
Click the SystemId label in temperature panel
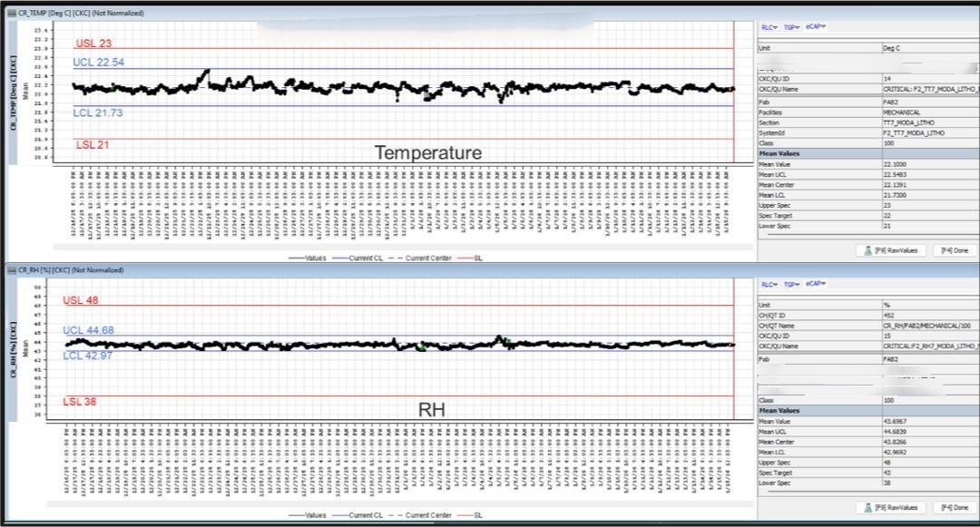click(x=771, y=133)
